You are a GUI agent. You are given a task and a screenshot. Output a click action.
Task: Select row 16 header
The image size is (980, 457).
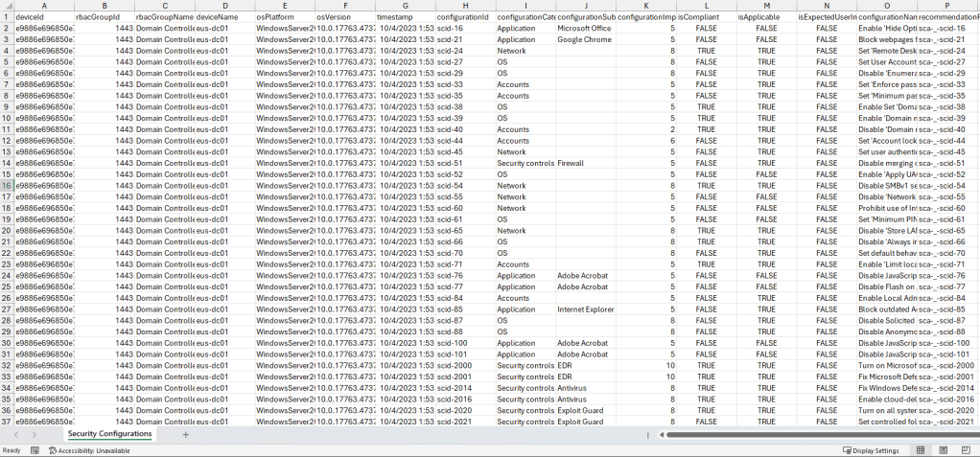click(6, 185)
